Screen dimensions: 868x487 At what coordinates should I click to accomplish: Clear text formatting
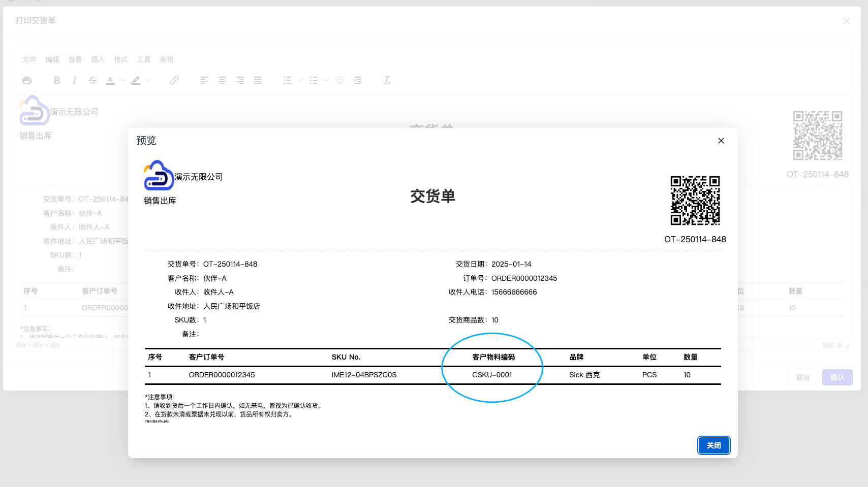click(387, 80)
